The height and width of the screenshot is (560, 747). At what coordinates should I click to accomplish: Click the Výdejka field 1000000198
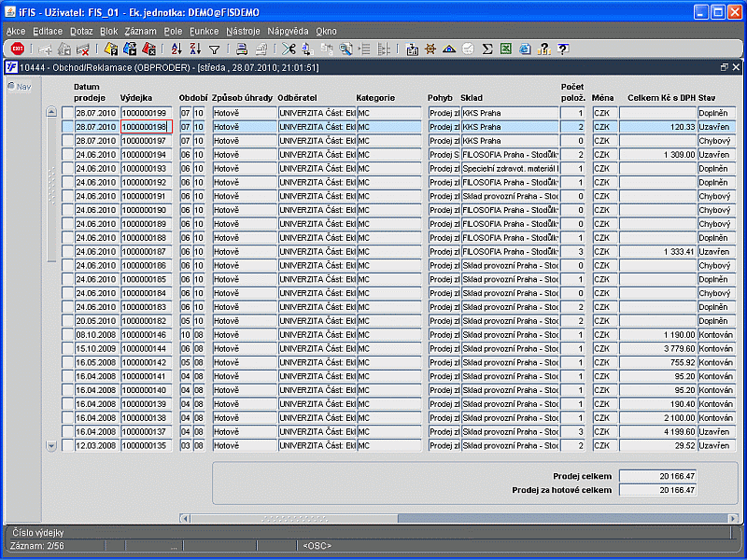(147, 127)
